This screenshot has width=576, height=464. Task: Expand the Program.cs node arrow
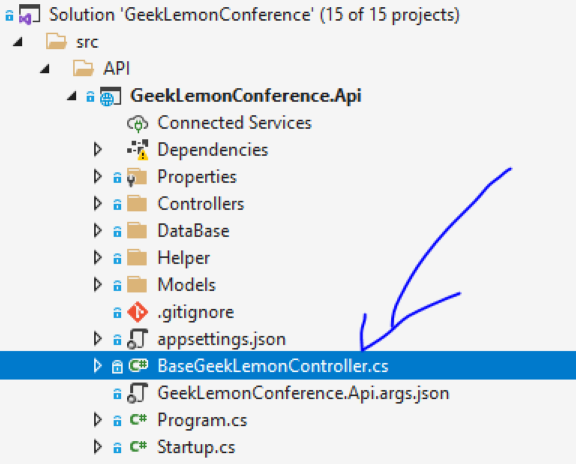[x=98, y=420]
